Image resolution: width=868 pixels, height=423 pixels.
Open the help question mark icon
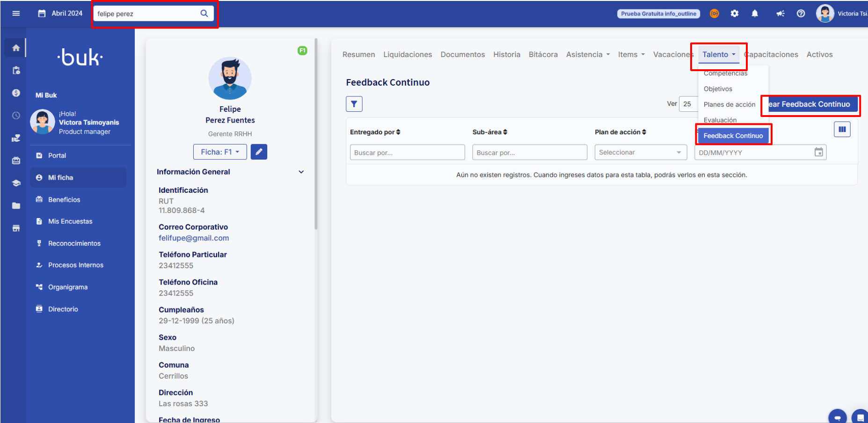(801, 14)
